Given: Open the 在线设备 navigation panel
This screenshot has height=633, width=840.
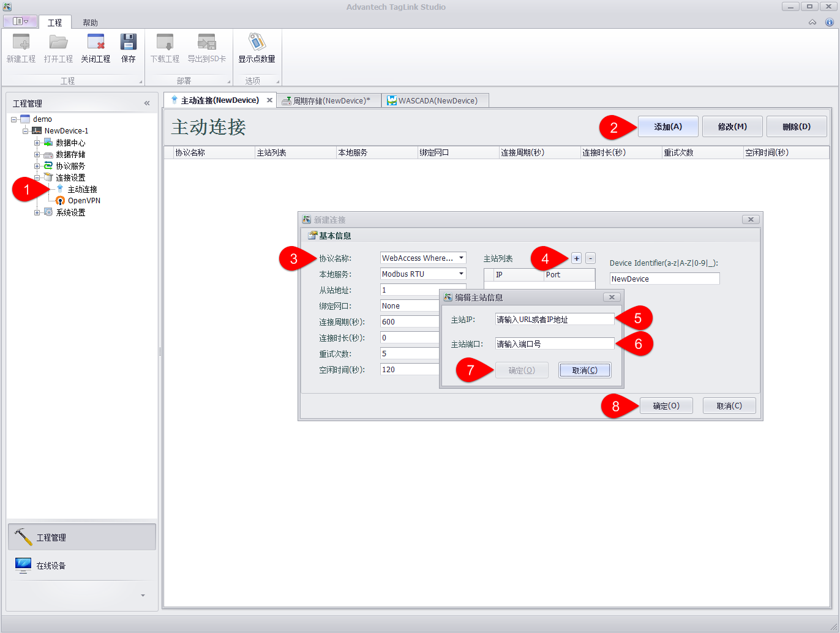Looking at the screenshot, I should click(x=51, y=566).
